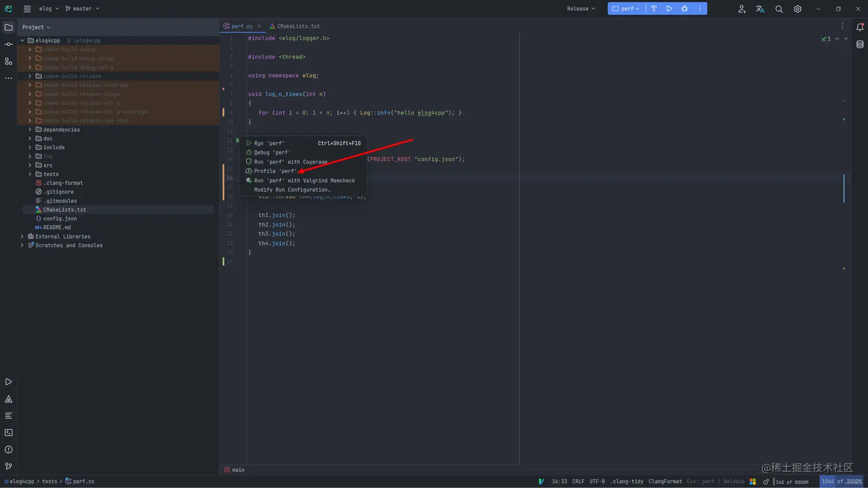Select Debug 'perf' menu entry
The image size is (868, 488).
pyautogui.click(x=303, y=153)
